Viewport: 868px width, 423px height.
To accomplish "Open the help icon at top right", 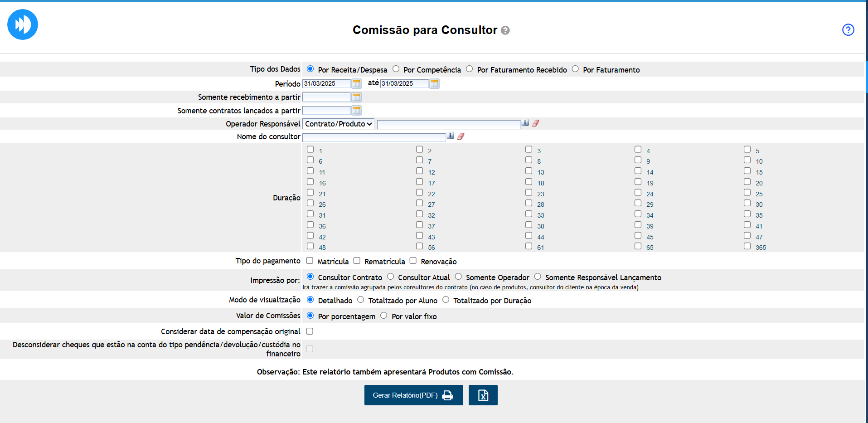I will 848,30.
